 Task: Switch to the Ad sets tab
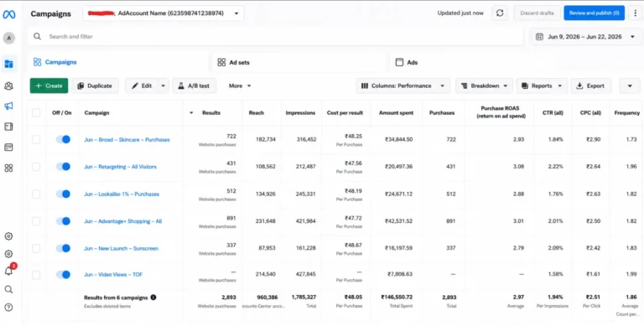click(x=299, y=62)
